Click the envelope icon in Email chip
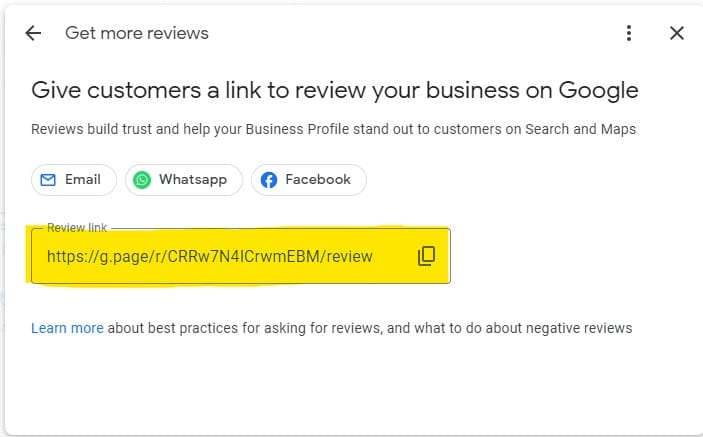Image resolution: width=703 pixels, height=437 pixels. (48, 180)
